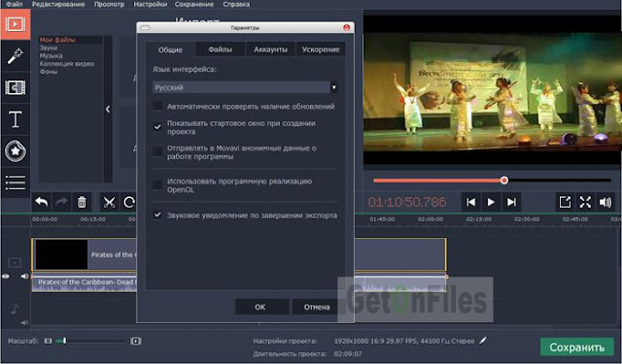Viewport: 622px width, 364px height.
Task: Open the Import media tab icon
Action: 16,24
